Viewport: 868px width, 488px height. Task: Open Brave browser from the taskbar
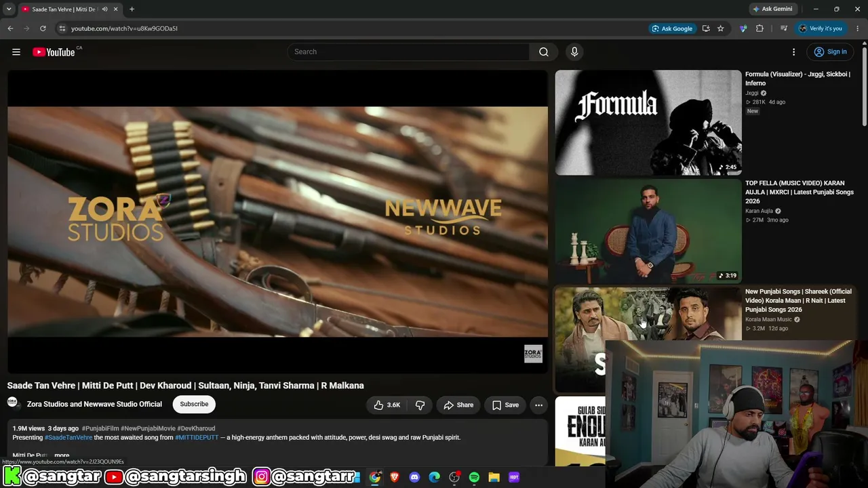(x=395, y=477)
